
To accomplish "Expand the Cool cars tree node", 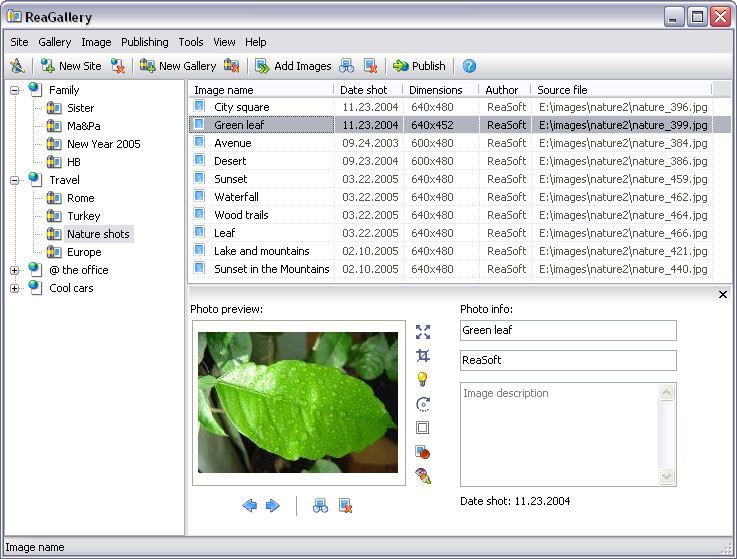I will pos(15,288).
